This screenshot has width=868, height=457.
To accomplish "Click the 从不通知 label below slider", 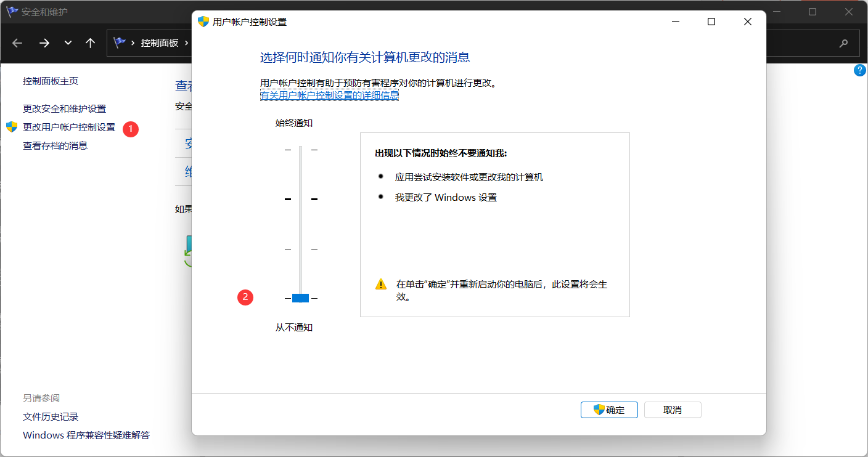I will 294,328.
